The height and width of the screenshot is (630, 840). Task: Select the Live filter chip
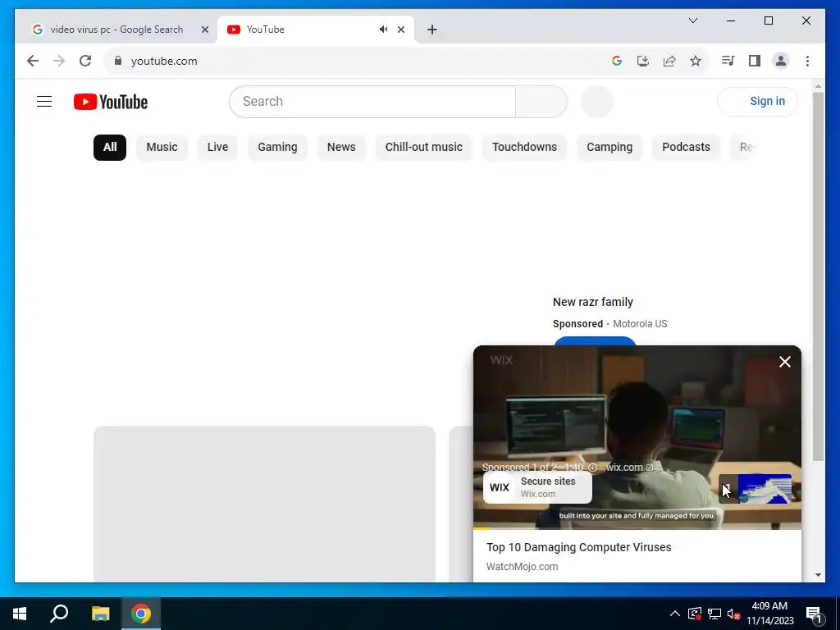pos(217,148)
